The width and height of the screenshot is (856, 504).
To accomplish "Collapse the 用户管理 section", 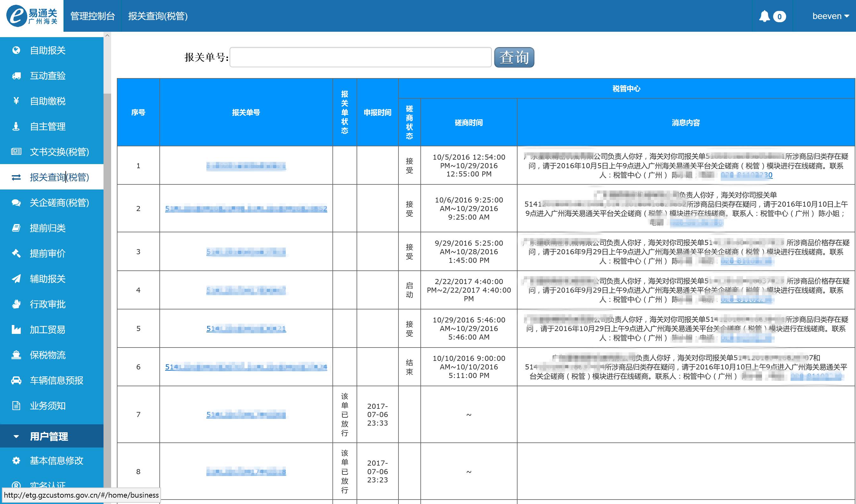I will [x=52, y=436].
